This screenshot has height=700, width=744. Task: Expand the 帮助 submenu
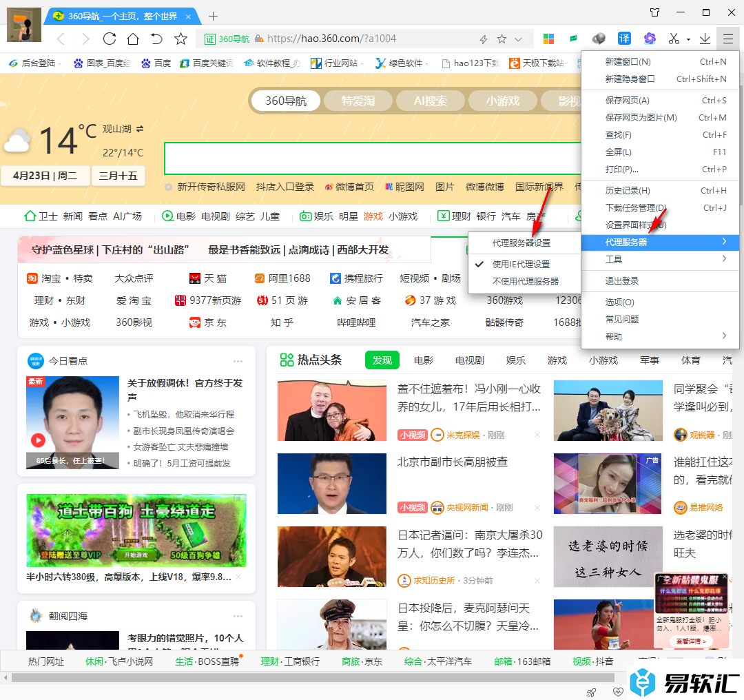point(660,336)
